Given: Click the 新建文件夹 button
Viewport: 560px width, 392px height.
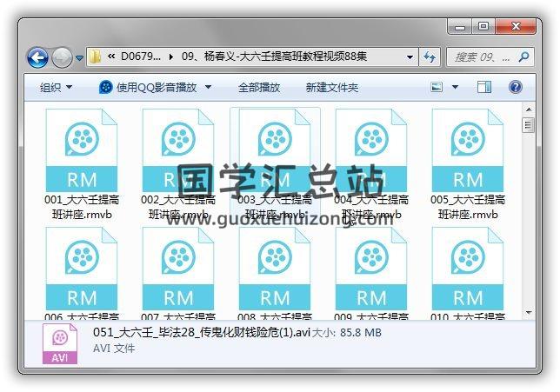Looking at the screenshot, I should [331, 87].
